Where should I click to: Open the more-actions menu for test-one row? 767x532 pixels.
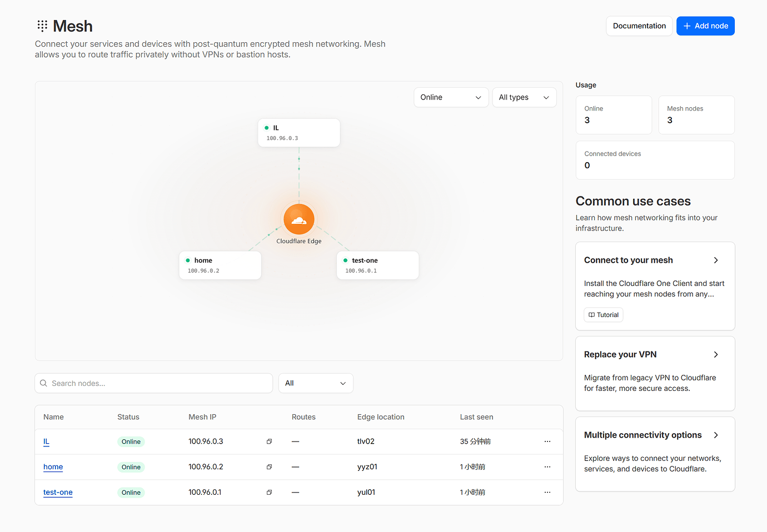tap(547, 493)
